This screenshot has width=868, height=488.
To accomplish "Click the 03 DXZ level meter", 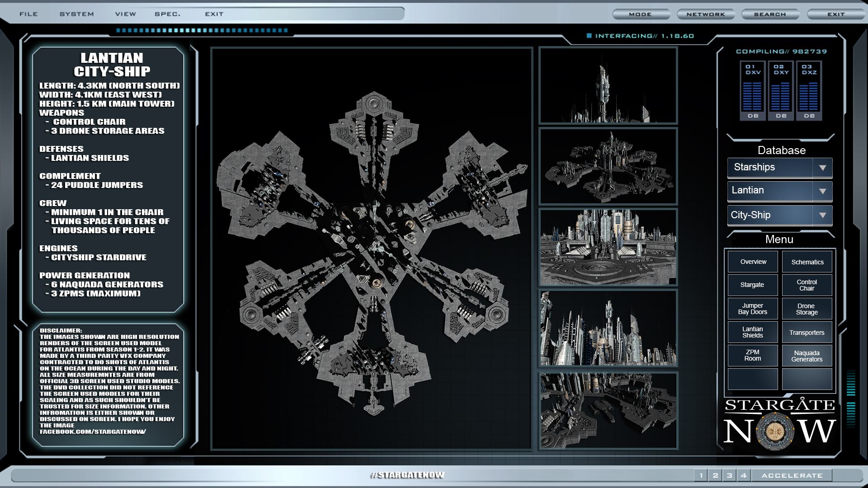I will pos(809,92).
